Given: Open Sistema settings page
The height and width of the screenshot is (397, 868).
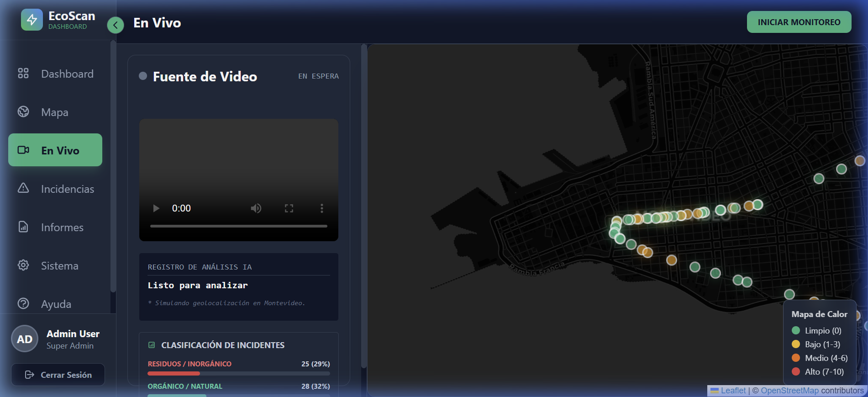Looking at the screenshot, I should [55, 265].
